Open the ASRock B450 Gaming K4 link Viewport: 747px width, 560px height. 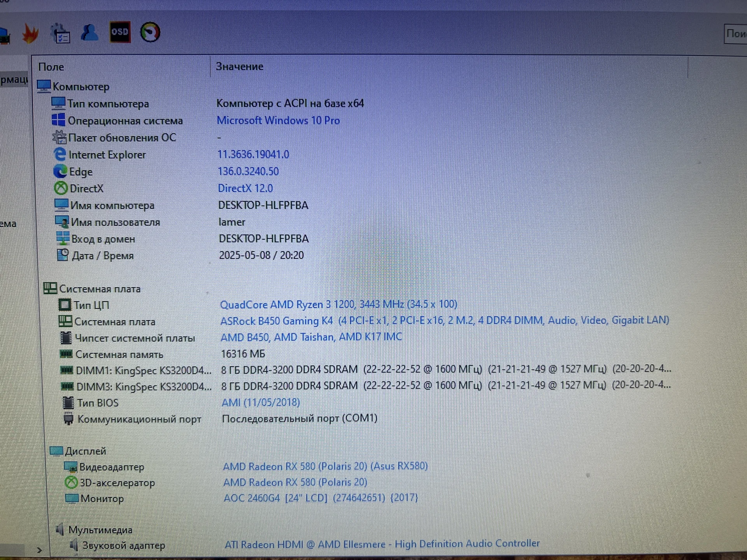pos(445,320)
